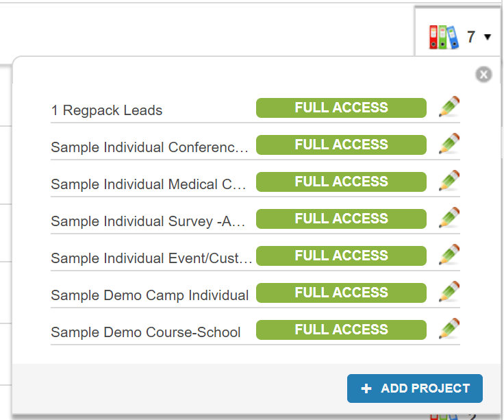Click Full Access badge for Sample Individual Medical
This screenshot has width=504, height=420.
(341, 182)
